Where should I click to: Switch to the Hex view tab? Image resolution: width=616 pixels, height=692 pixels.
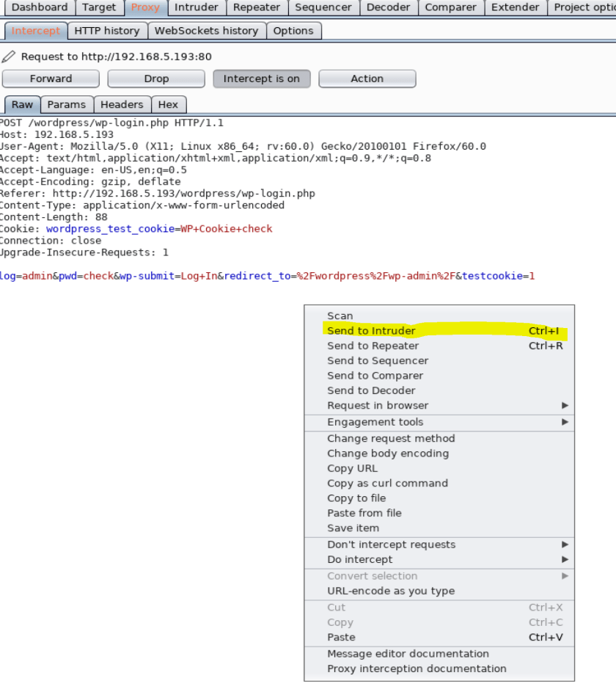[x=168, y=104]
